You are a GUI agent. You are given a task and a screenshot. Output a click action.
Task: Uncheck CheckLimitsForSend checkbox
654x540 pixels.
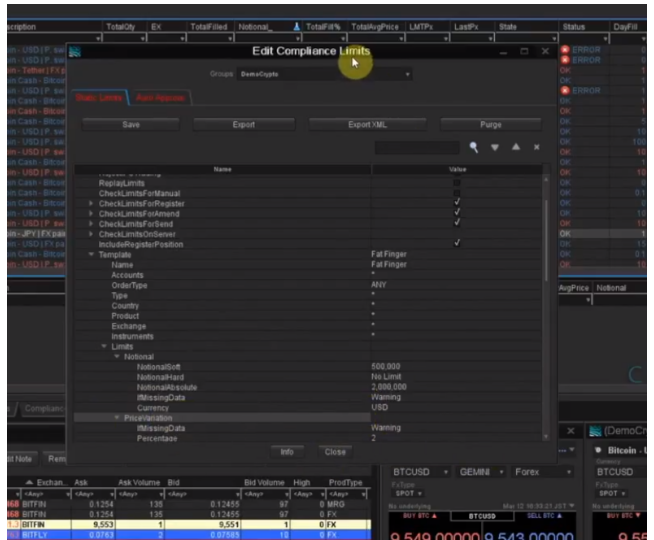tap(457, 223)
